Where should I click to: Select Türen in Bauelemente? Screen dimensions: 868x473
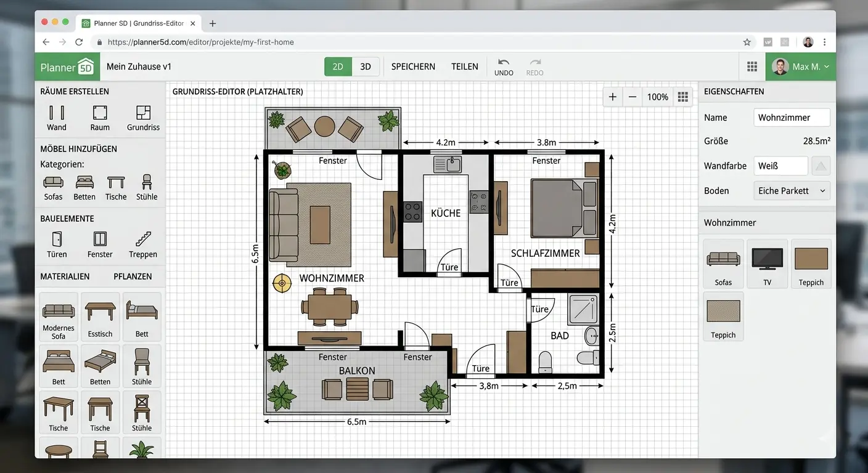click(x=57, y=245)
